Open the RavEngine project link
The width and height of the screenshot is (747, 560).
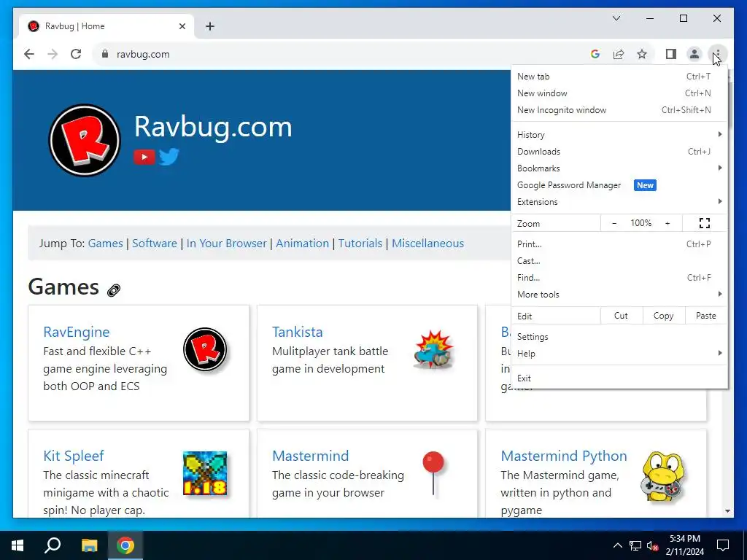[76, 332]
